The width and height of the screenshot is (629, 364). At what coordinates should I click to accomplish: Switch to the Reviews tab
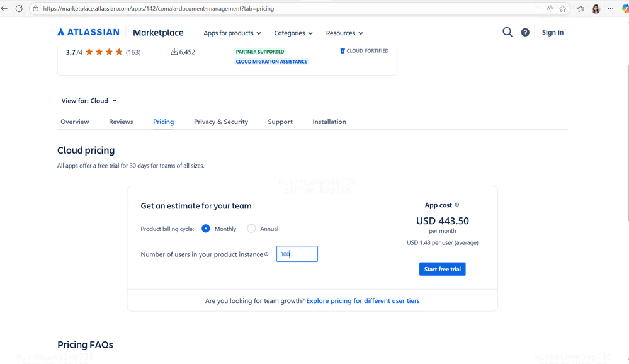pyautogui.click(x=121, y=122)
